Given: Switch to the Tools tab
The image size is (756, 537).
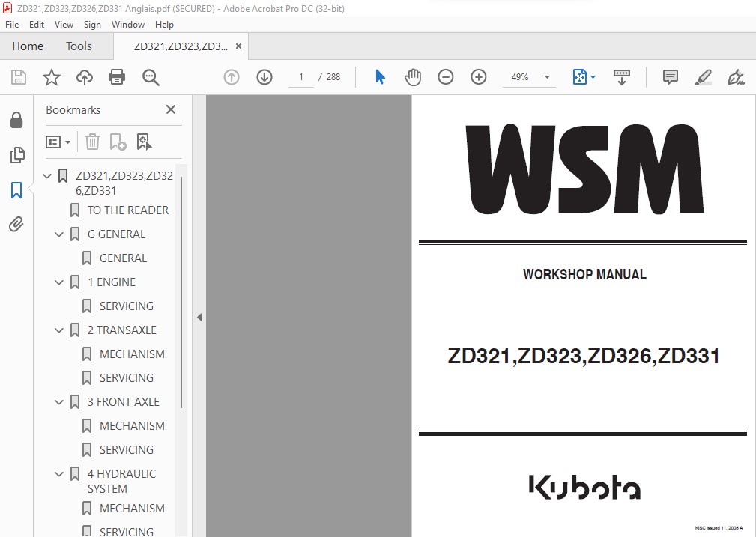Looking at the screenshot, I should 79,46.
